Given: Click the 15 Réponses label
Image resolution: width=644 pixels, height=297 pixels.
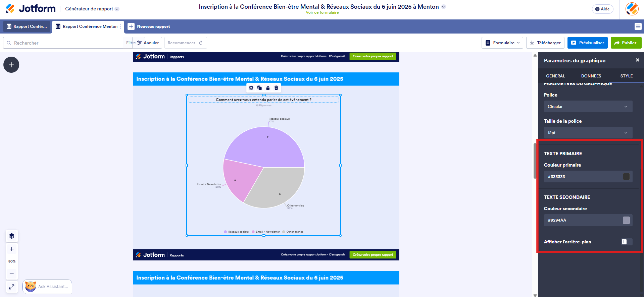Looking at the screenshot, I should coord(263,106).
